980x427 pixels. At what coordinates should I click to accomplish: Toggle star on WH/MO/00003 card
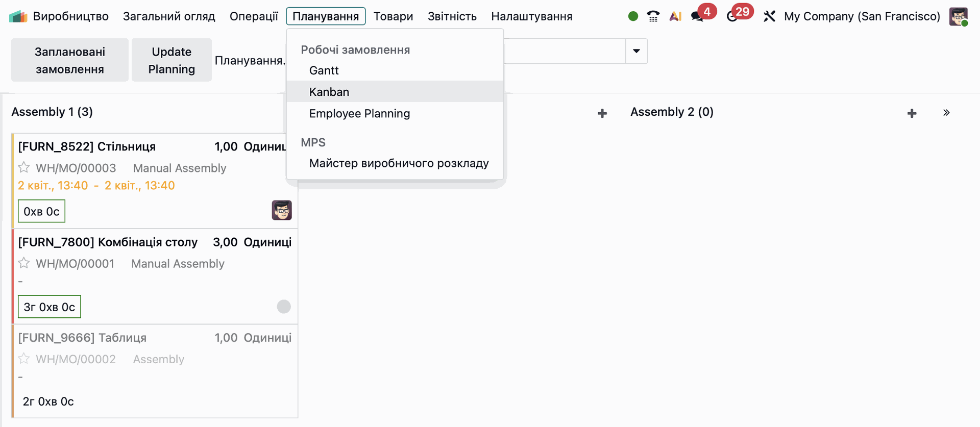(x=24, y=168)
